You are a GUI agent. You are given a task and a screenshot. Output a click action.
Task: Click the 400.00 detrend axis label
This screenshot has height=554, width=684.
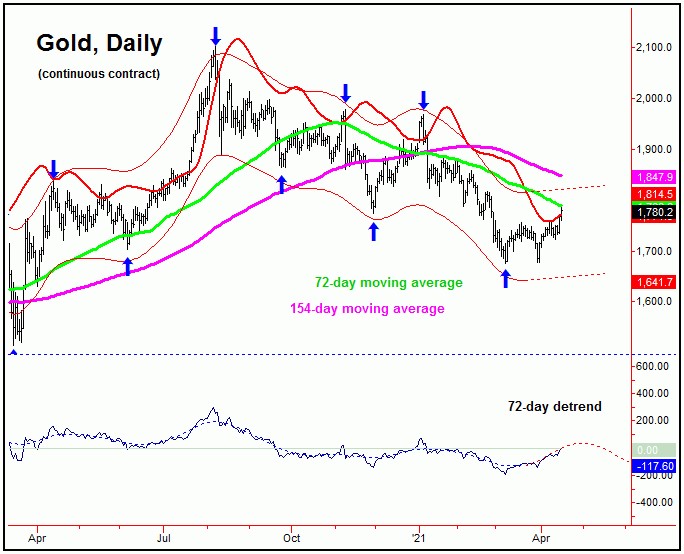point(652,393)
